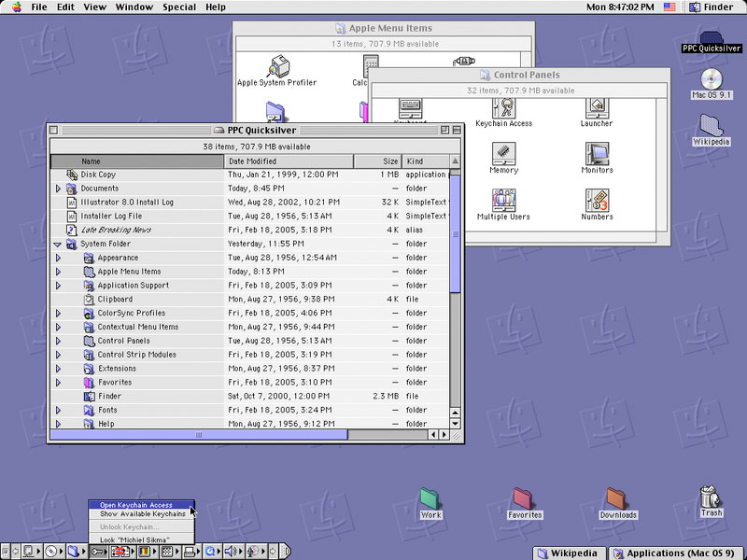Image resolution: width=747 pixels, height=560 pixels.
Task: Select the Mac OS 9.1 CD icon
Action: tap(712, 79)
